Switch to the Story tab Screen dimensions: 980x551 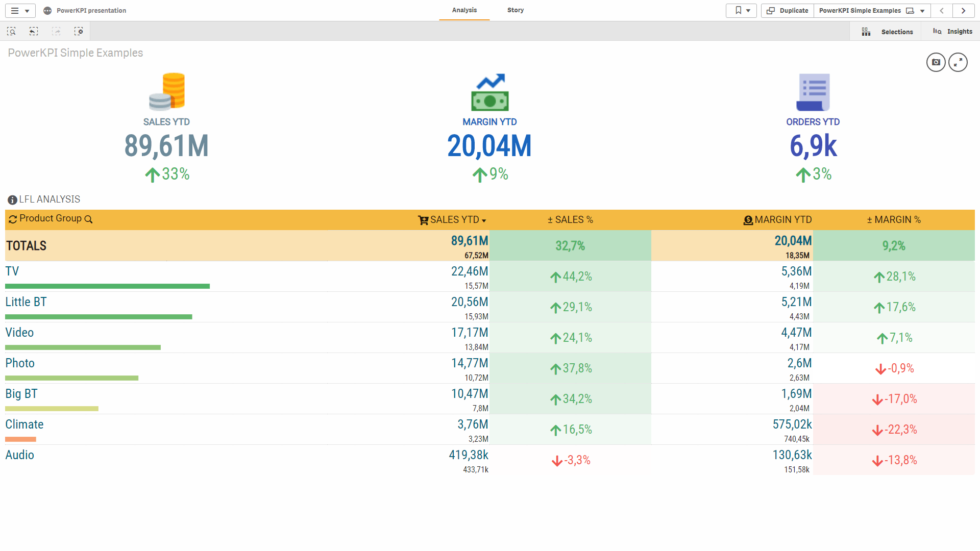pyautogui.click(x=515, y=10)
